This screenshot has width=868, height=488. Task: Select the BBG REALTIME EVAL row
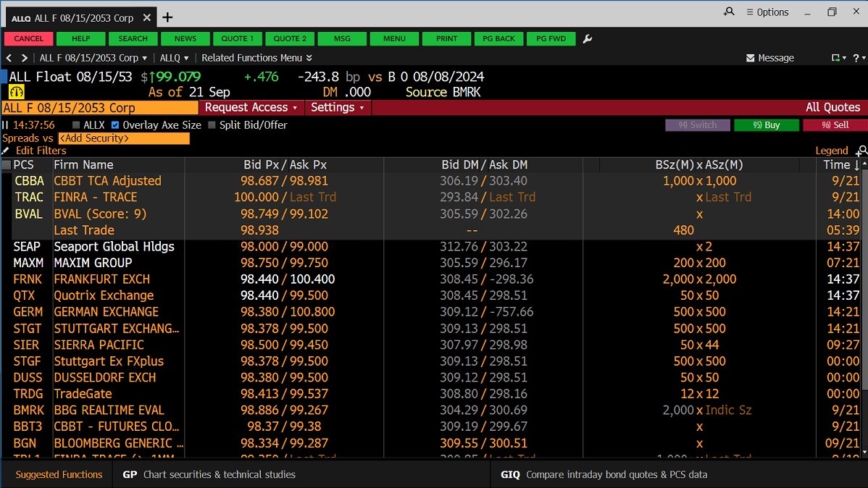click(432, 410)
